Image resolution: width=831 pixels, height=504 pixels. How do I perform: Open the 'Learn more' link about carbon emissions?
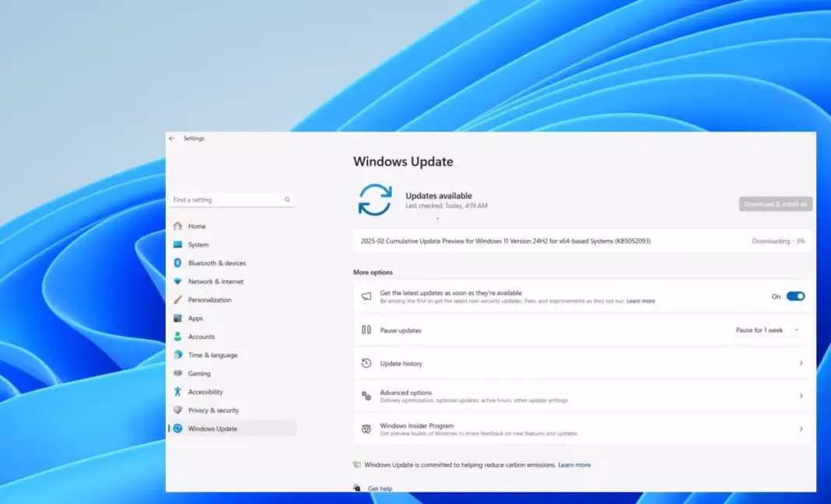pos(574,464)
